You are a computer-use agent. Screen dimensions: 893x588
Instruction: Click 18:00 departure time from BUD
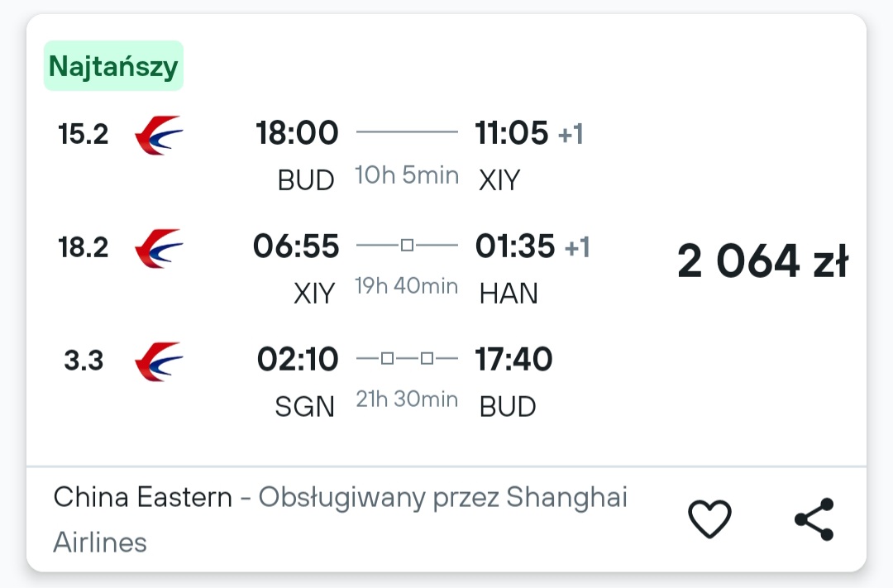297,133
